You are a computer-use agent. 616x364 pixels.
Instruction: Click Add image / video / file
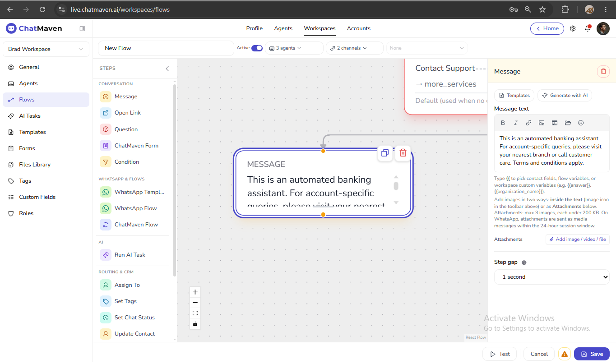pos(578,240)
